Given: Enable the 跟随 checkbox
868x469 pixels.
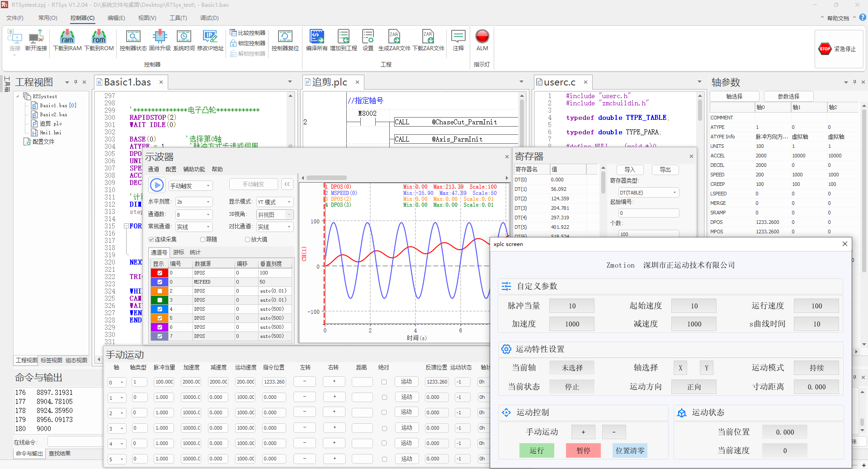Looking at the screenshot, I should (203, 240).
